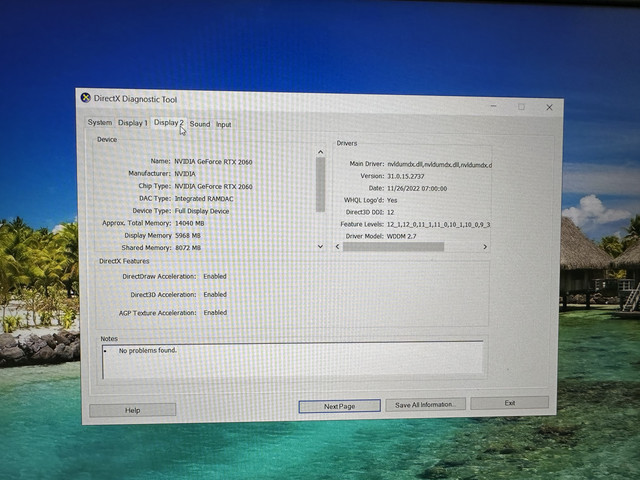Click the DirectDraw Acceleration Enabled value
The height and width of the screenshot is (480, 640).
click(x=215, y=276)
